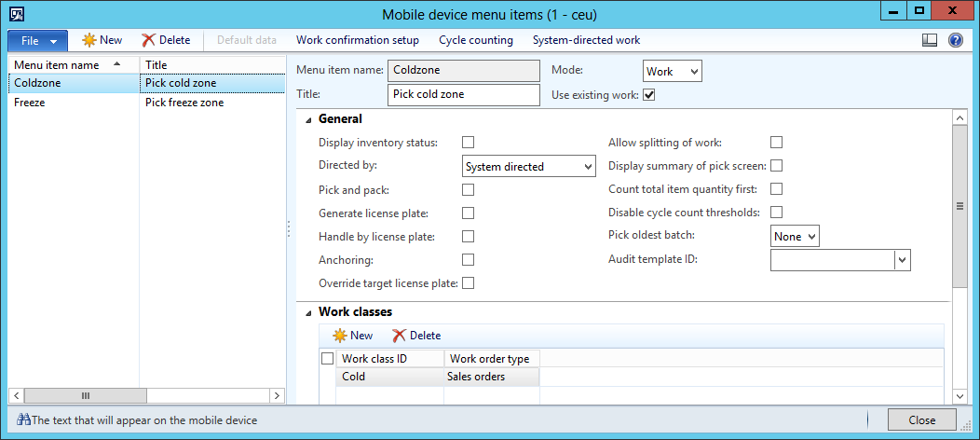Click the view layout icon beside help
Viewport: 980px width, 440px height.
click(929, 40)
